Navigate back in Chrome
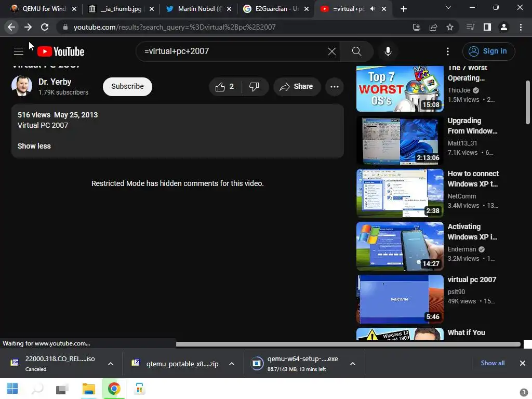Viewport: 532px width, 399px height. point(11,27)
